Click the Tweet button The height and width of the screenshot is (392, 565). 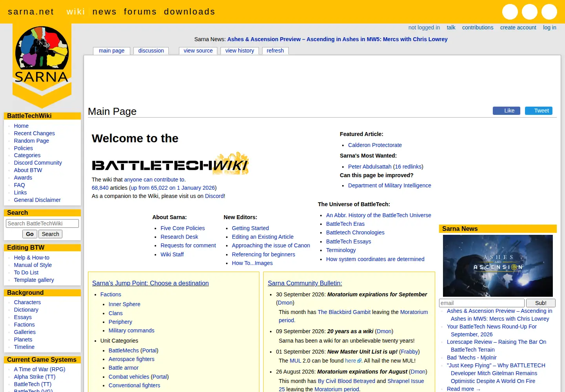pyautogui.click(x=539, y=111)
